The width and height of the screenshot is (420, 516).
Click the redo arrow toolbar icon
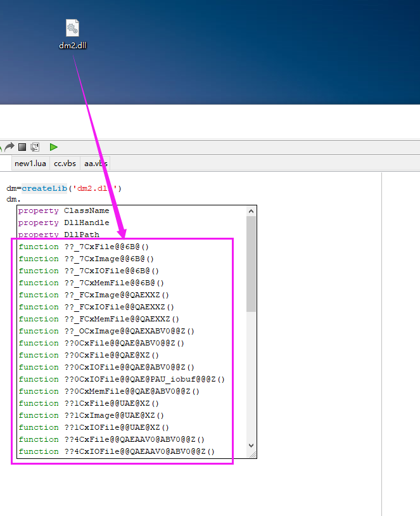tap(10, 146)
